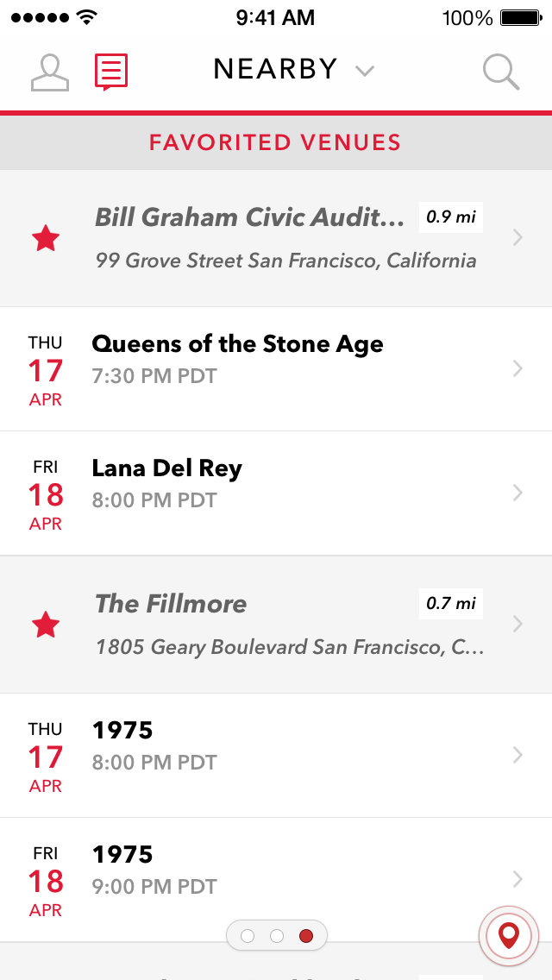Open 1975 show at 9:00 PM
The width and height of the screenshot is (552, 980).
[x=276, y=879]
